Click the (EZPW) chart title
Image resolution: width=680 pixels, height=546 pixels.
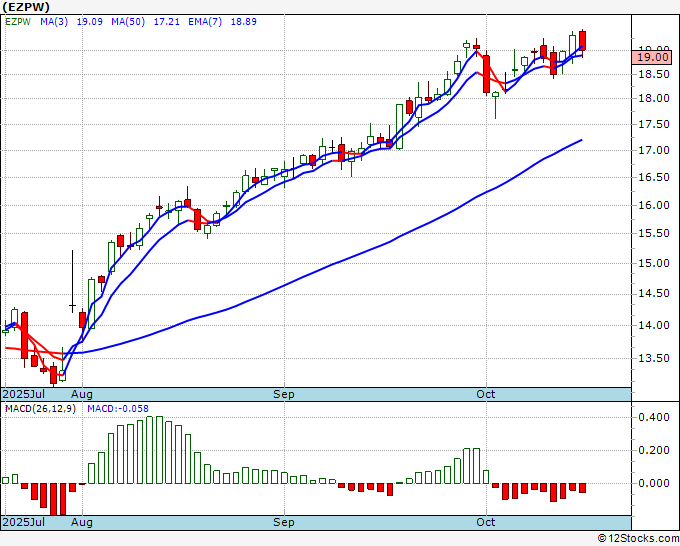(x=26, y=7)
